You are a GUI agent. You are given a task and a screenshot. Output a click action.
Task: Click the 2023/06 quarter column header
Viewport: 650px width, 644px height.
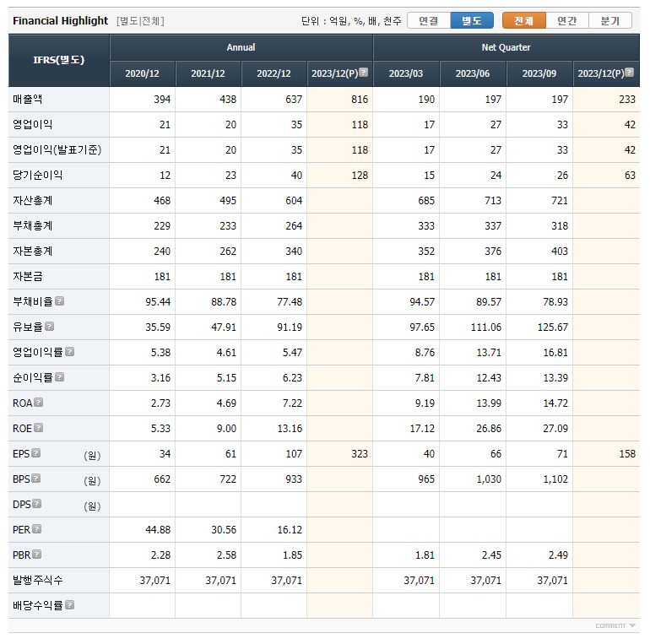tap(473, 73)
